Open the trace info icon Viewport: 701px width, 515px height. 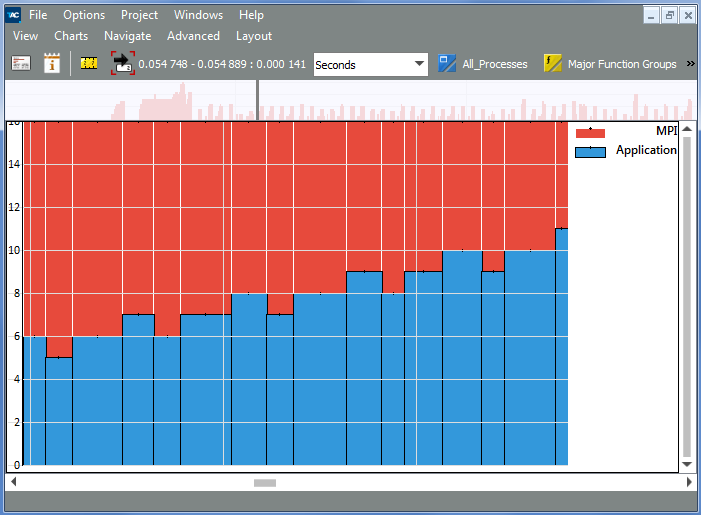(52, 64)
